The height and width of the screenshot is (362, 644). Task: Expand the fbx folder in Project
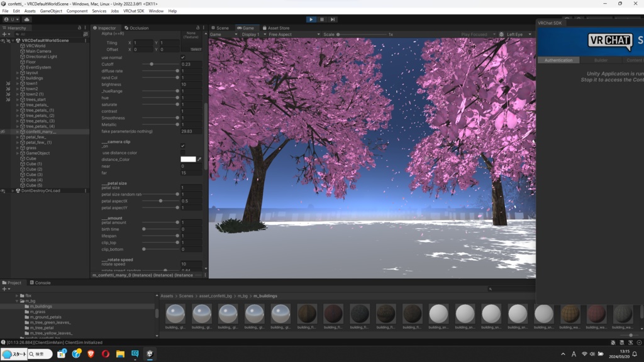17,295
